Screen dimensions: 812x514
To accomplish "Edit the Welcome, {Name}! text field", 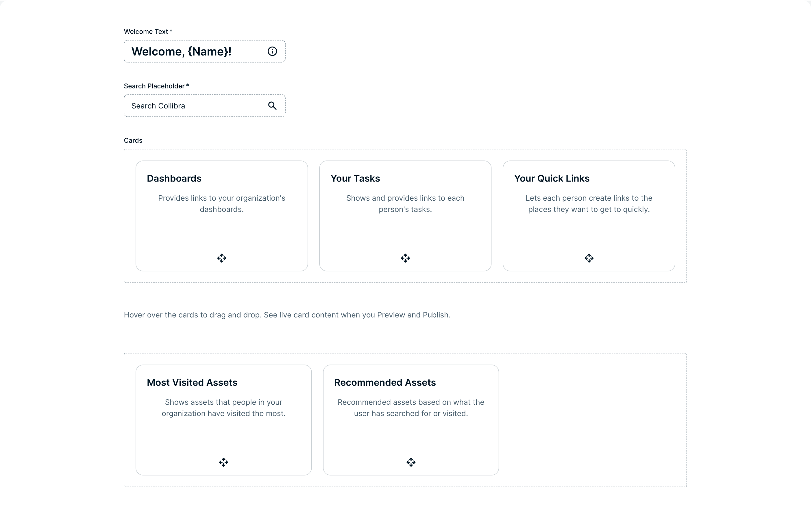I will [204, 51].
